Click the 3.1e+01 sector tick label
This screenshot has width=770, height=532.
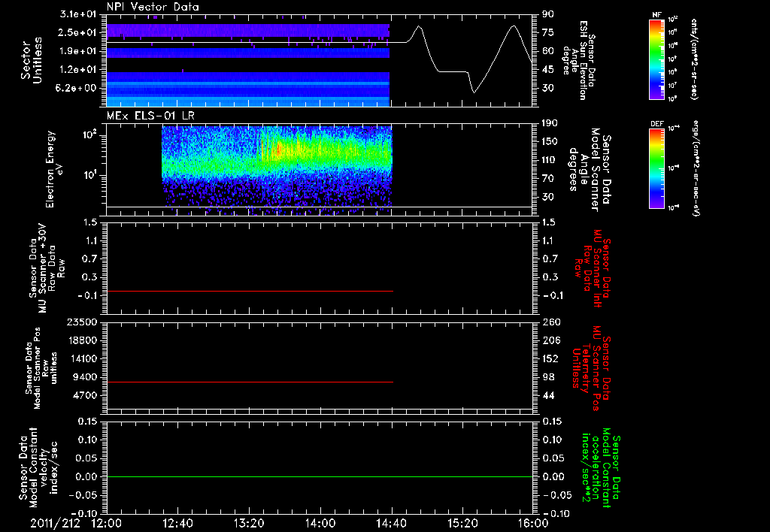[x=78, y=14]
